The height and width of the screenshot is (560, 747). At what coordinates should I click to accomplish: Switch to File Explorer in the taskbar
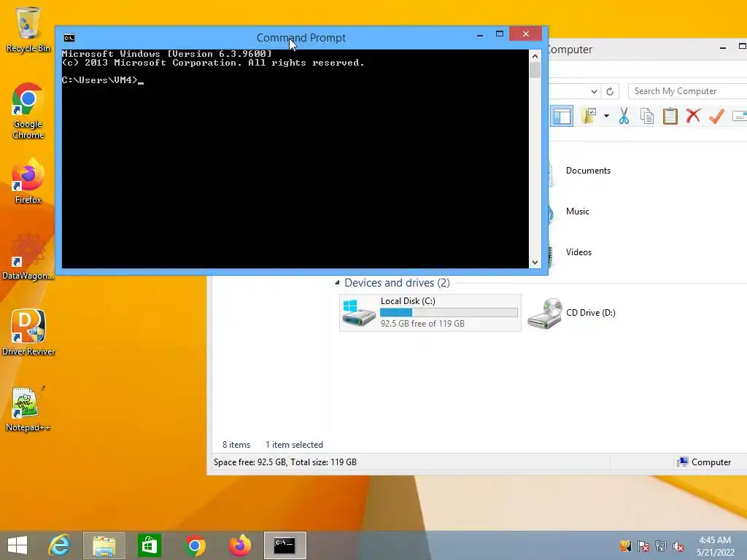click(x=104, y=545)
